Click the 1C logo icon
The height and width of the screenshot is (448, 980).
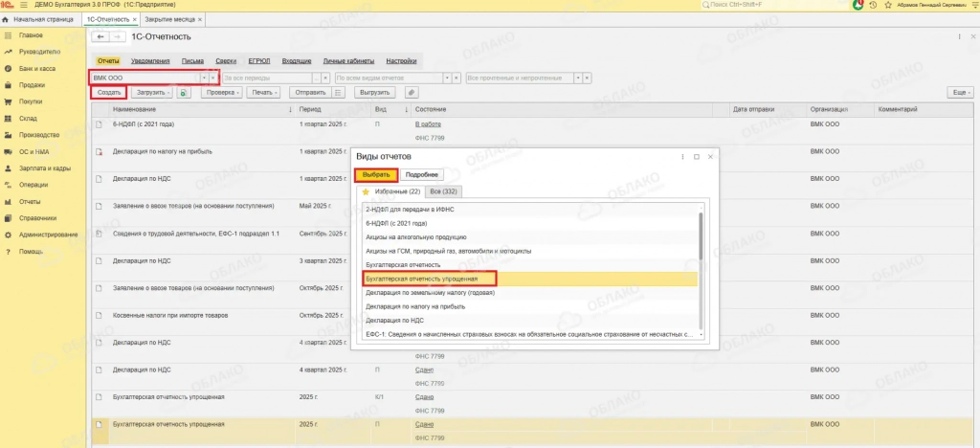(x=8, y=5)
